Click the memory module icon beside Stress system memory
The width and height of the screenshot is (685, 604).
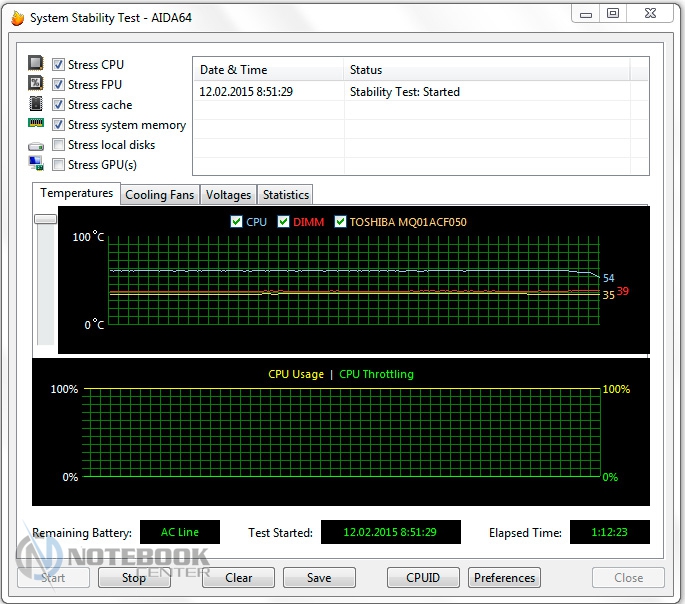click(36, 124)
